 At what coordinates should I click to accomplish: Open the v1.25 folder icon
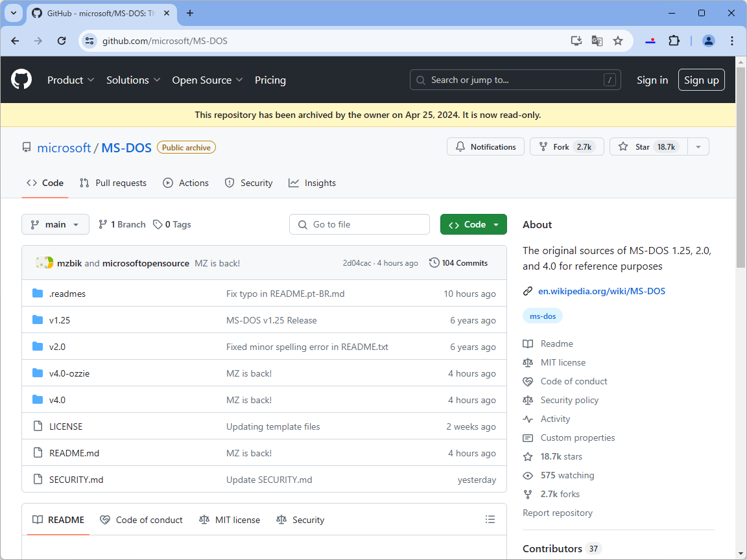(x=38, y=320)
